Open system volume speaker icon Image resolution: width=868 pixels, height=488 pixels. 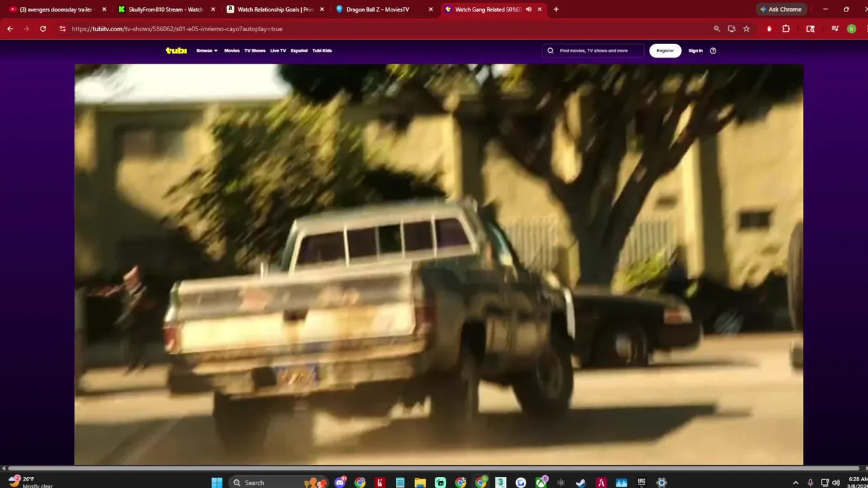click(x=836, y=483)
